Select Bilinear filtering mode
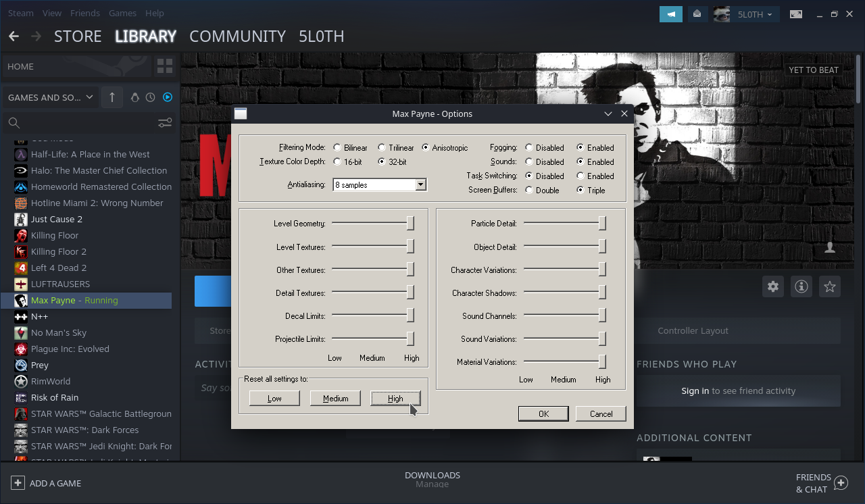The height and width of the screenshot is (504, 865). [337, 147]
